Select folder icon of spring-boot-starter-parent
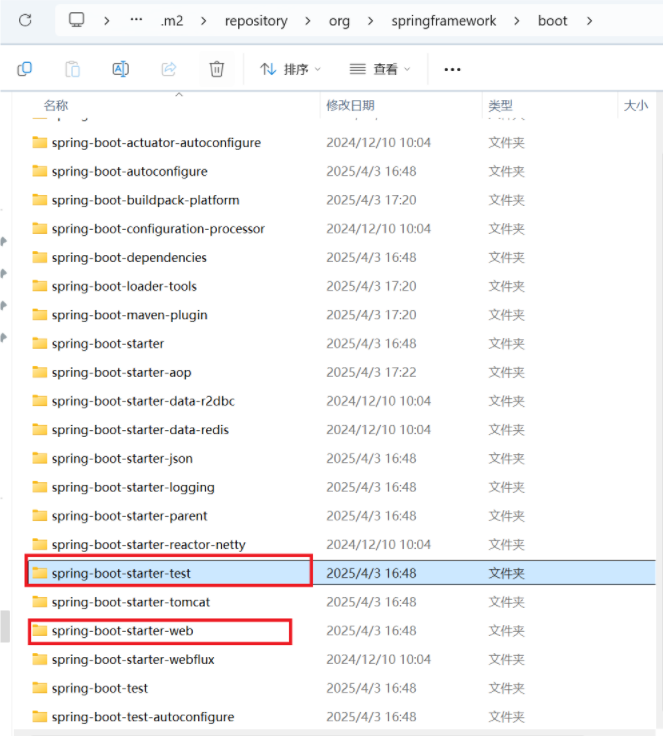Image resolution: width=663 pixels, height=736 pixels. pyautogui.click(x=39, y=515)
